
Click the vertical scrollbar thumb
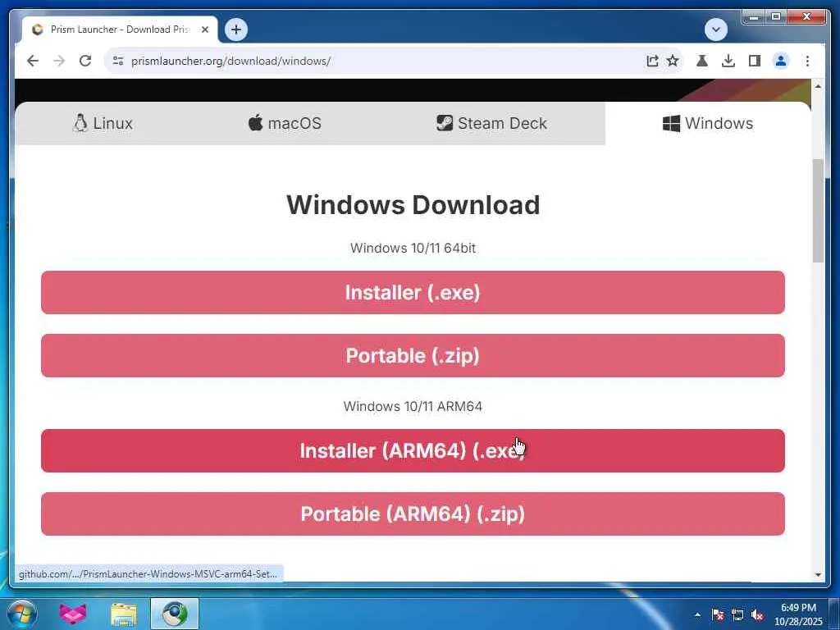[818, 211]
